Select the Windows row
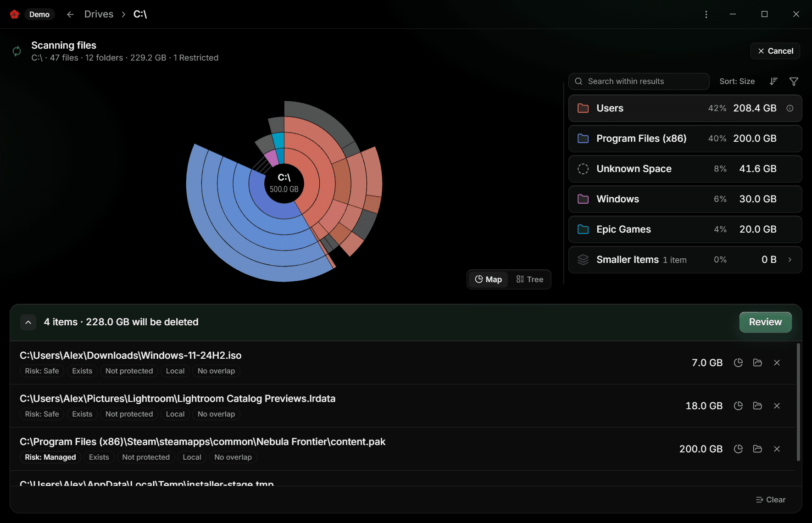Image resolution: width=812 pixels, height=523 pixels. coord(685,199)
